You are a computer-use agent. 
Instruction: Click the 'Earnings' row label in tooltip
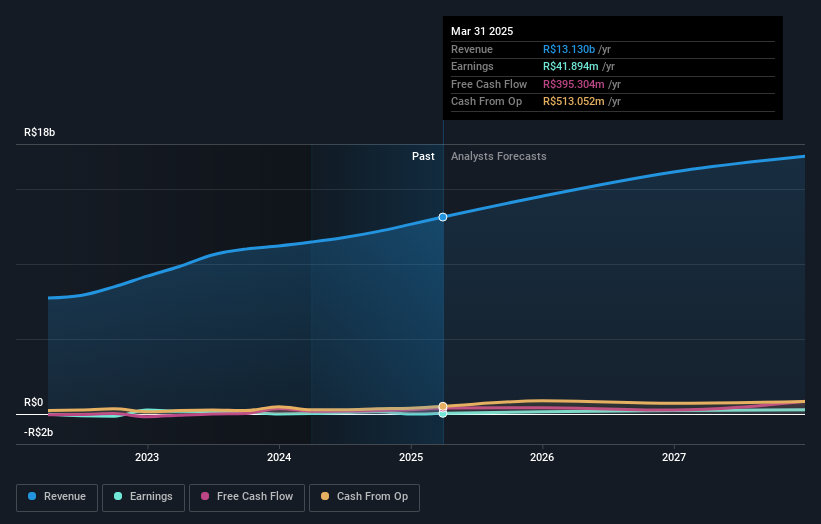click(472, 66)
